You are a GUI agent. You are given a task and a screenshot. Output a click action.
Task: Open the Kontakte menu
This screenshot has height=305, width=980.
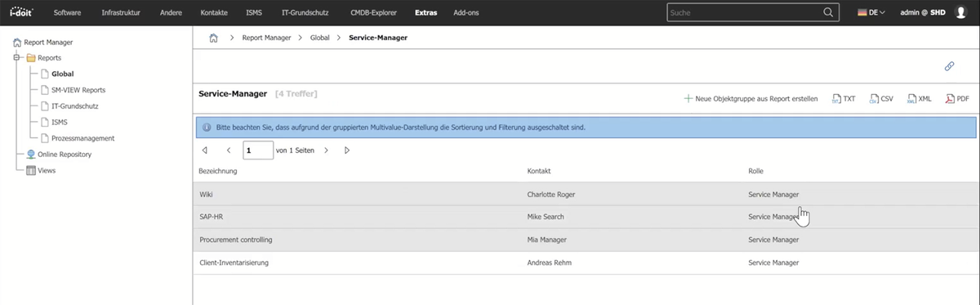tap(214, 12)
